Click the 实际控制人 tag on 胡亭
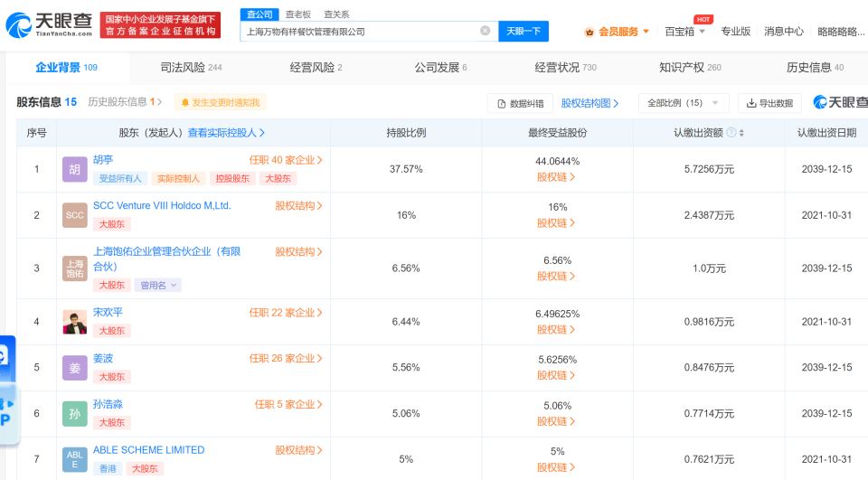The width and height of the screenshot is (868, 480). coord(178,179)
